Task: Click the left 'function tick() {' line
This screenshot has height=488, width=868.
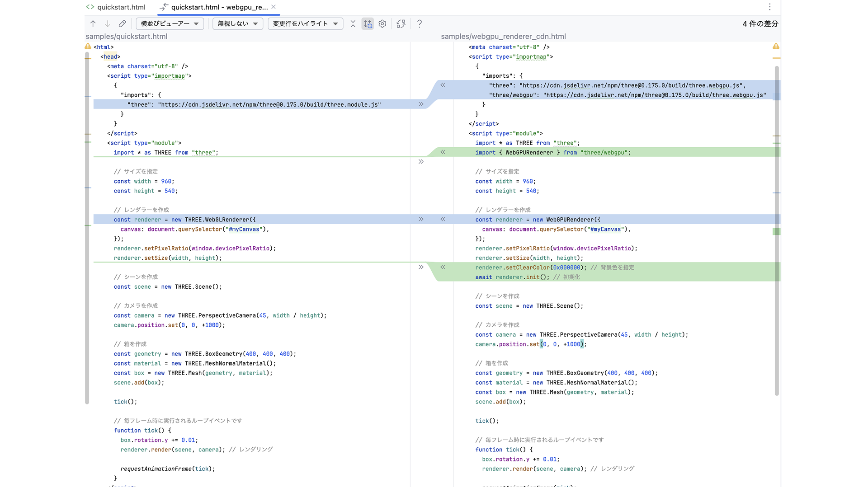Action: pos(142,430)
